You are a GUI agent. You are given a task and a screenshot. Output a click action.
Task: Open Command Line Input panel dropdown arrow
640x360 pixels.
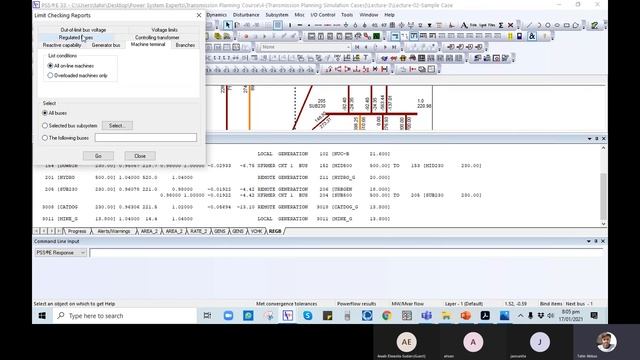589,241
